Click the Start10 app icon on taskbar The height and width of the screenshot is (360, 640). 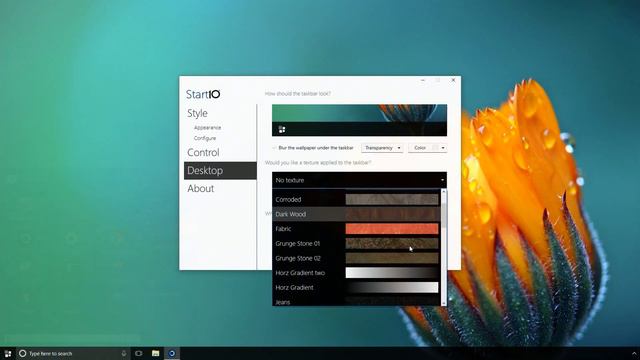point(172,353)
